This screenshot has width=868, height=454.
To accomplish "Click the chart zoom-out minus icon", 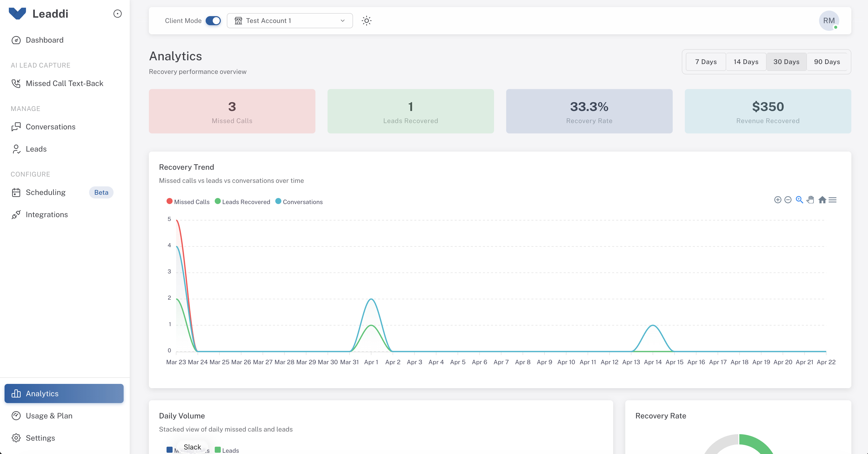I will point(788,200).
